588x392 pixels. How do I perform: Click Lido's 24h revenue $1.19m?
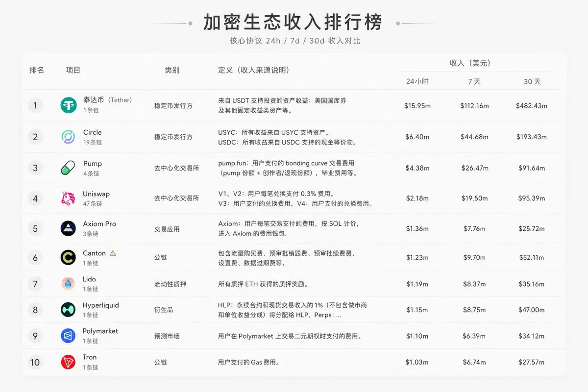(417, 284)
